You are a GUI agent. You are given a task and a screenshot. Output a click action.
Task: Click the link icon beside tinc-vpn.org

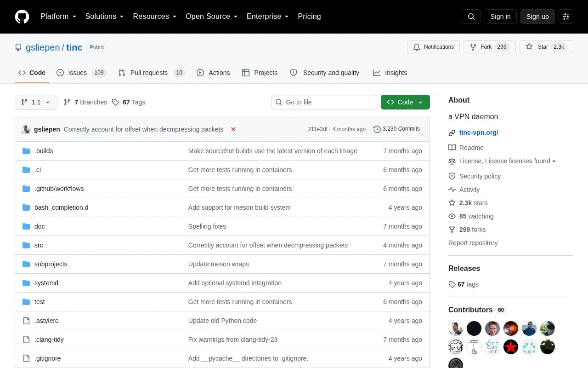tap(452, 133)
